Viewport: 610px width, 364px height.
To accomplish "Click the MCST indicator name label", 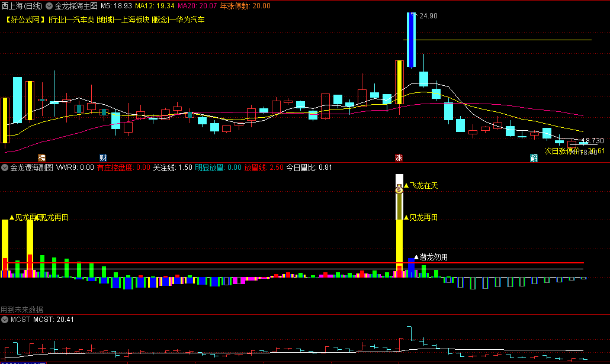I will tap(20, 320).
